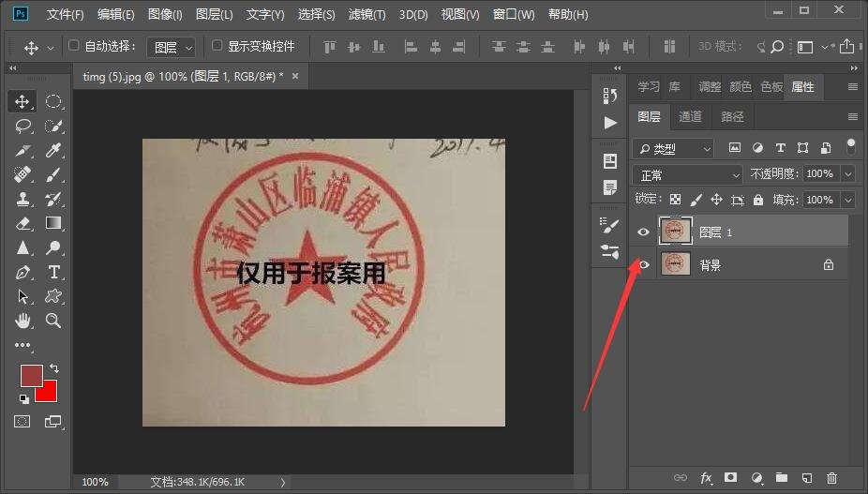Select the Quick Selection tool
The height and width of the screenshot is (494, 868).
[x=53, y=127]
